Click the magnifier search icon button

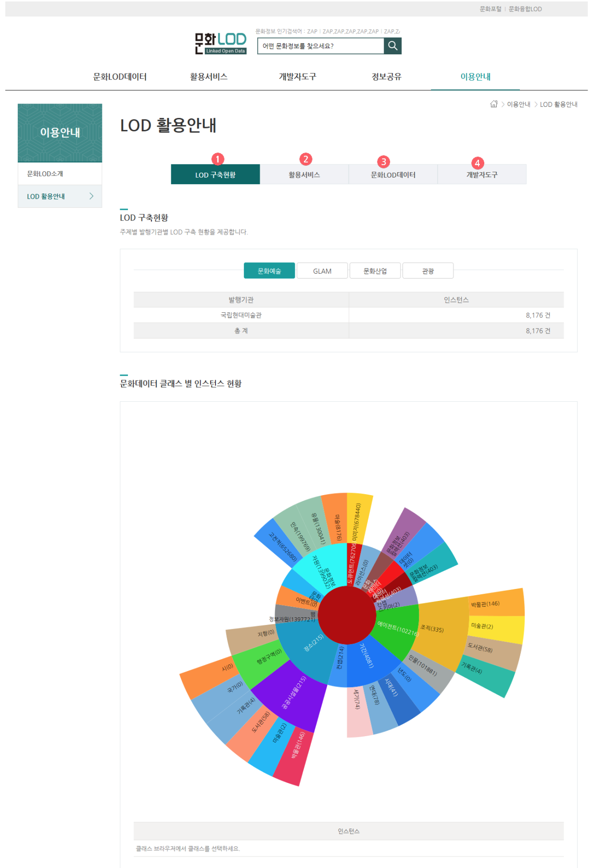(392, 46)
